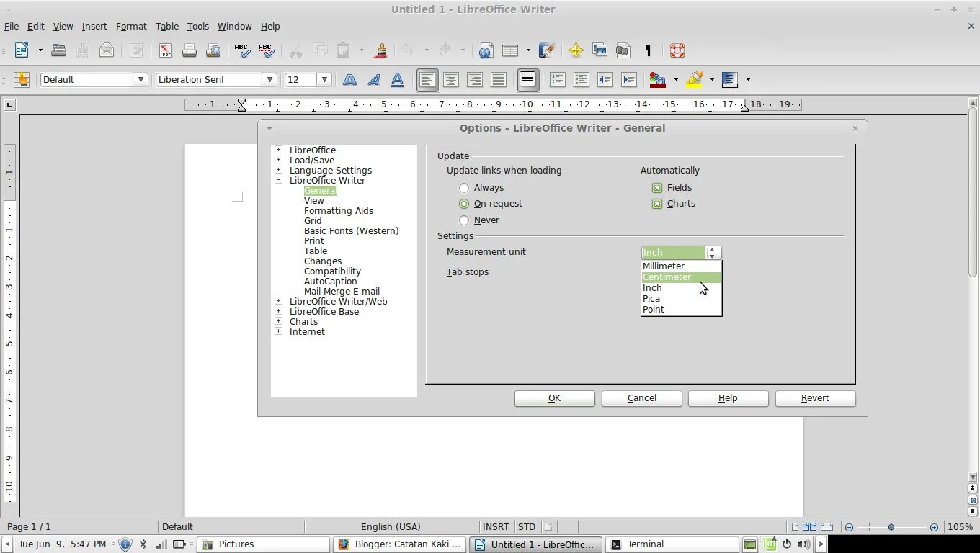980x553 pixels.
Task: Export directly as PDF
Action: pyautogui.click(x=166, y=50)
